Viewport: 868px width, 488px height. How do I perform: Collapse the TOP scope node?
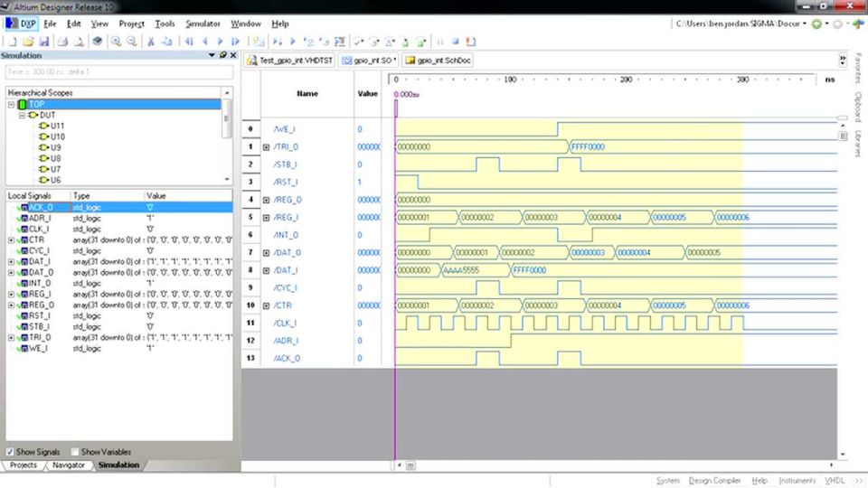pyautogui.click(x=11, y=104)
